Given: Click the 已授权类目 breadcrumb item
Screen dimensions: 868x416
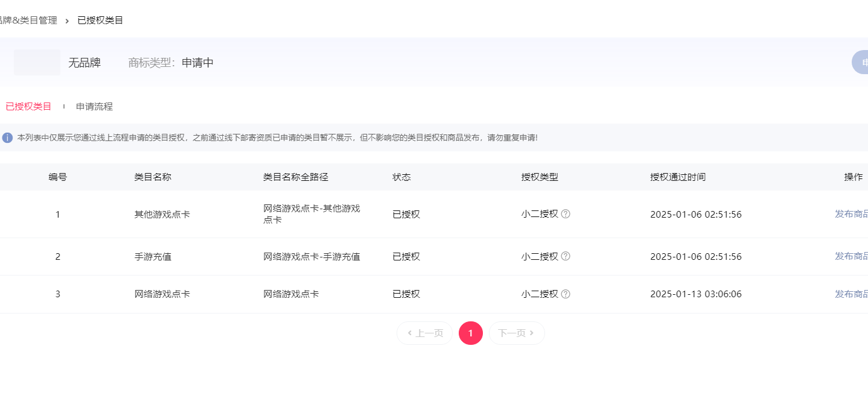Looking at the screenshot, I should [100, 20].
